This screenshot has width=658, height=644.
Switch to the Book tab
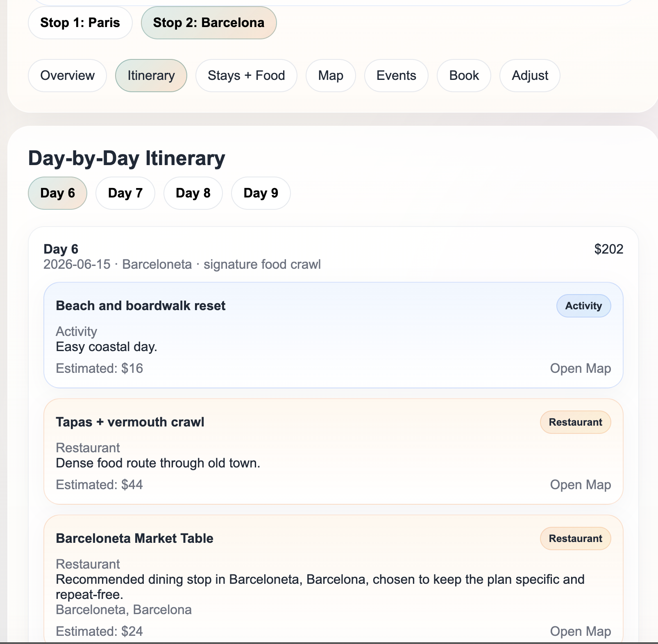coord(464,75)
